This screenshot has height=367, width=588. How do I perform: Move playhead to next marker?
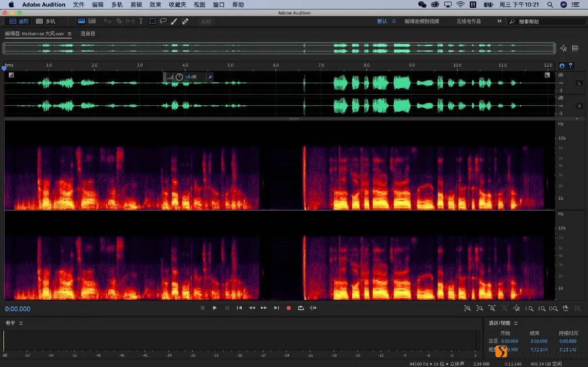tap(277, 308)
